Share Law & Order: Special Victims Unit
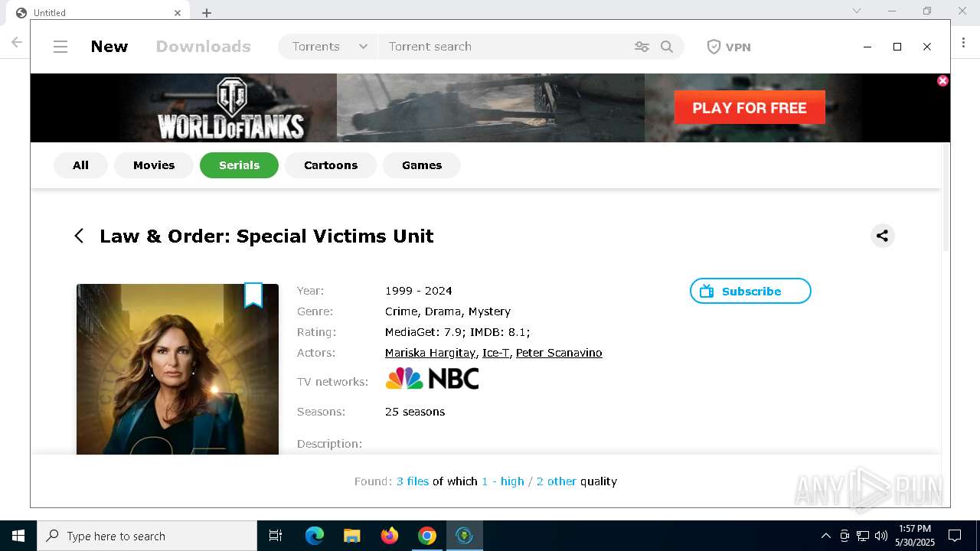 pos(883,236)
